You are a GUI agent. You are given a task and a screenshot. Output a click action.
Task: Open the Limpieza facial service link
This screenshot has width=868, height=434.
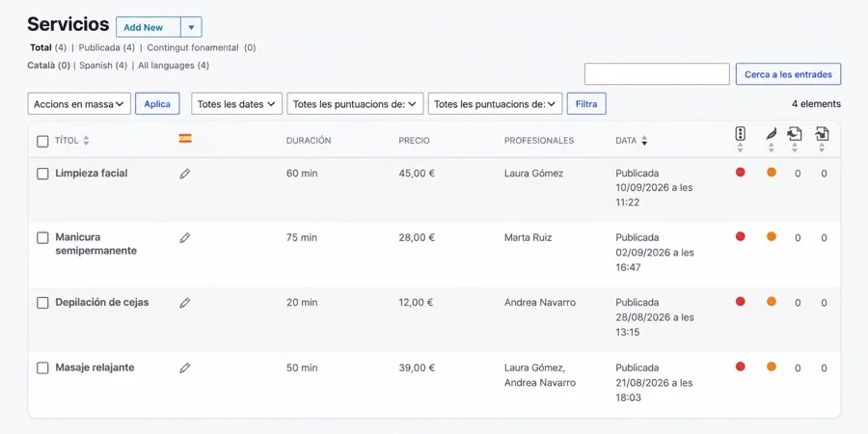92,174
